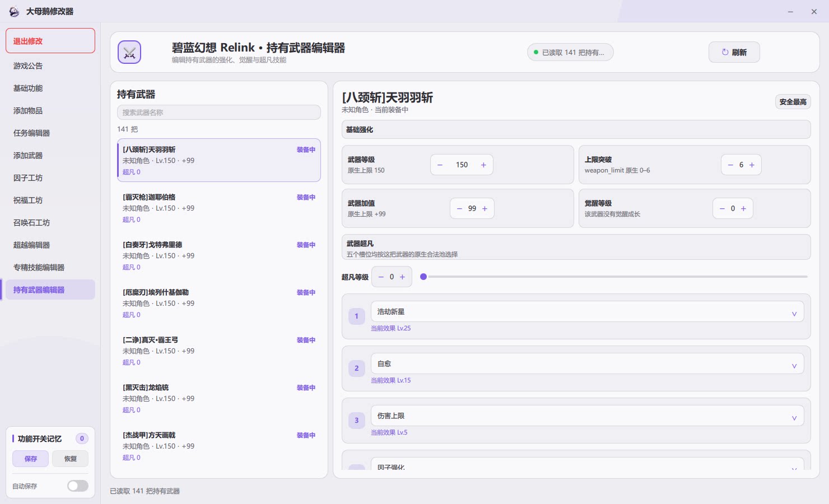829x504 pixels.
Task: Click the 已读取 141 把持有 status pill
Action: click(570, 52)
